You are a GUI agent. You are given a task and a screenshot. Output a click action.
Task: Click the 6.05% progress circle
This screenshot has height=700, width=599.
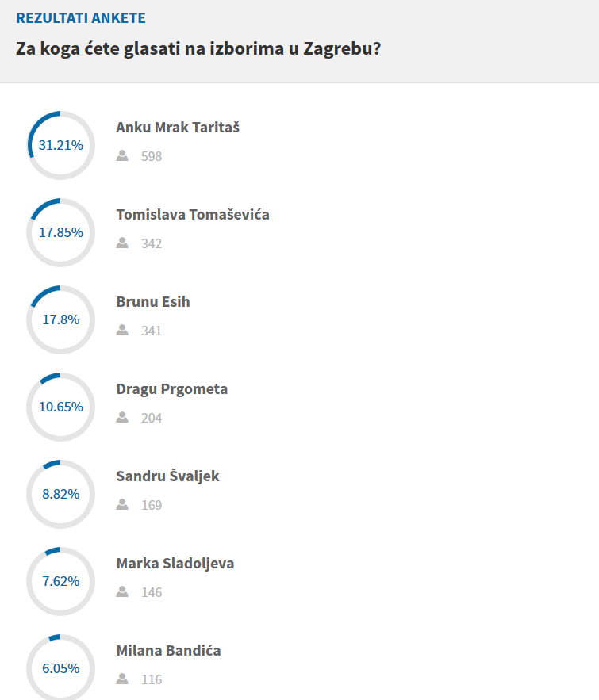coord(61,669)
